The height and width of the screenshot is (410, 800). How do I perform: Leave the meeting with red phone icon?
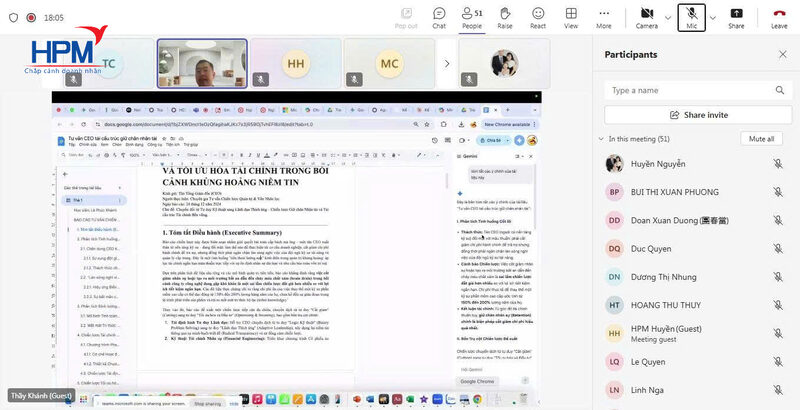coord(779,17)
